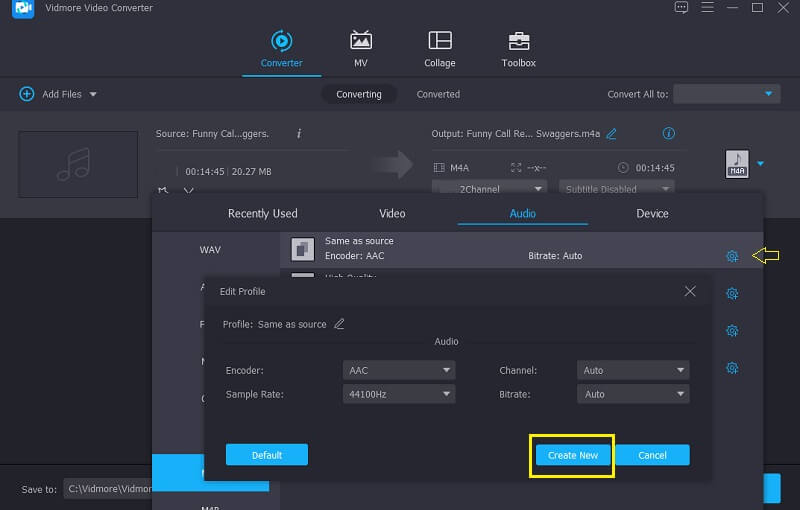Click the M4A output format icon
Viewport: 800px width, 510px height.
click(736, 164)
